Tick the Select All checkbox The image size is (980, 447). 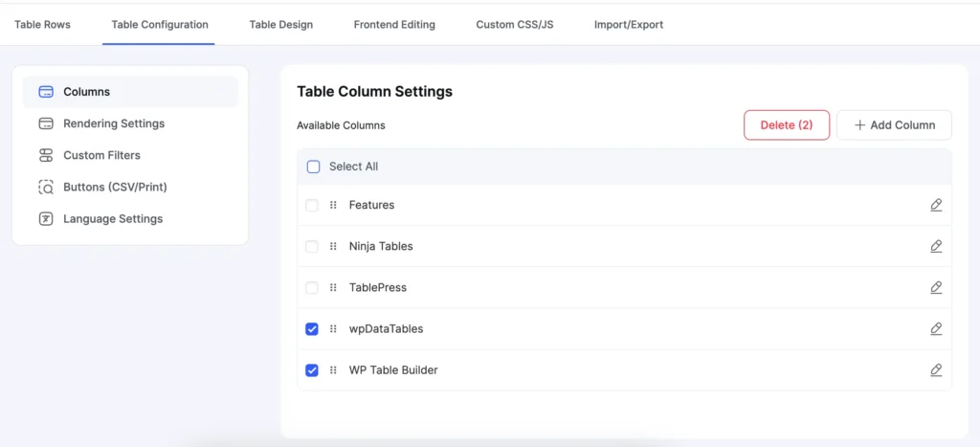314,167
